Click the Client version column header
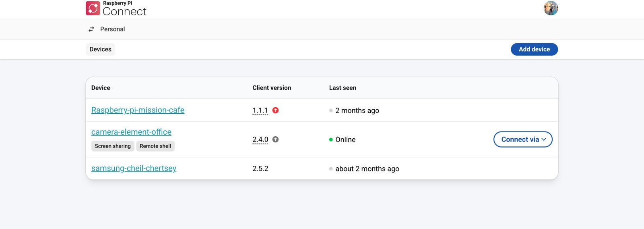 (x=272, y=88)
